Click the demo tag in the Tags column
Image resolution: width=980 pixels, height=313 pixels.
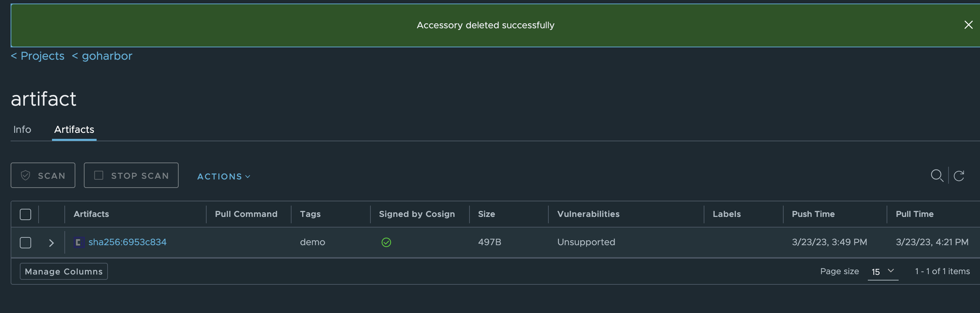[x=312, y=242]
